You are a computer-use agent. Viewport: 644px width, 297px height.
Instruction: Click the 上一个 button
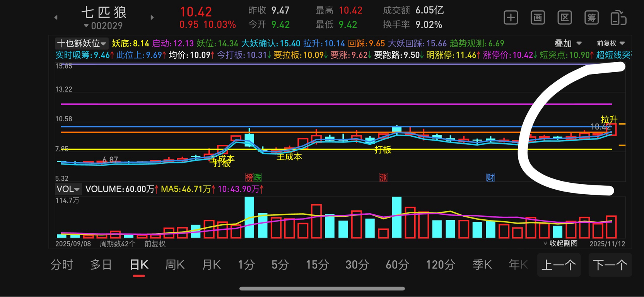coord(559,265)
